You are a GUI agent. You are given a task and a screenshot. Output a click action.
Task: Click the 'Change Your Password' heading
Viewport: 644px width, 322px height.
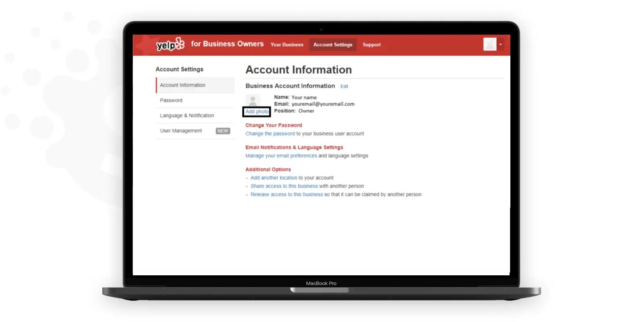274,125
